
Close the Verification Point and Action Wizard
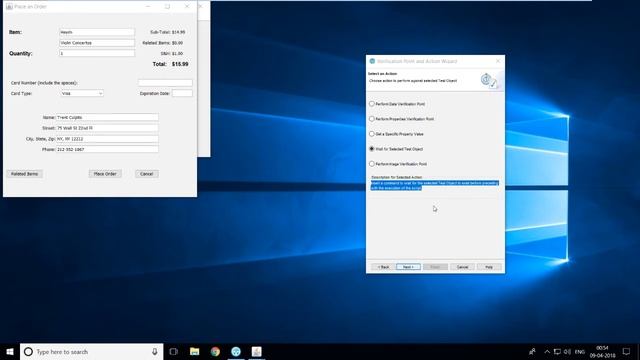[x=498, y=61]
